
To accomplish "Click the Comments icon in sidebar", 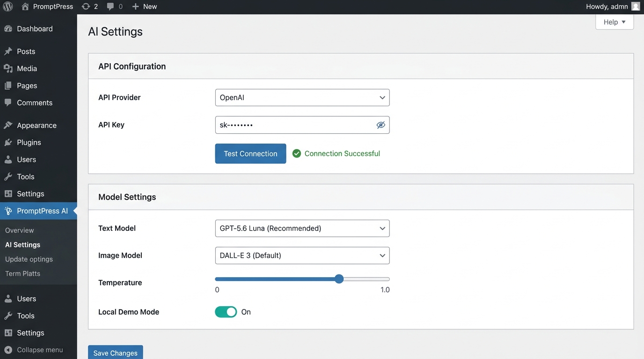I will pos(8,102).
